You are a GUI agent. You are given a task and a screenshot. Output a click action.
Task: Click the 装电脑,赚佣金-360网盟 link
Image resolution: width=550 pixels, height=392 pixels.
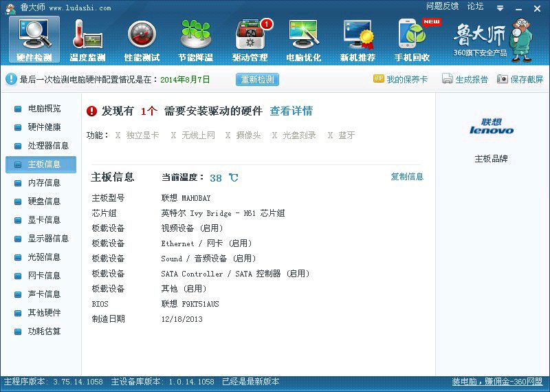point(497,382)
